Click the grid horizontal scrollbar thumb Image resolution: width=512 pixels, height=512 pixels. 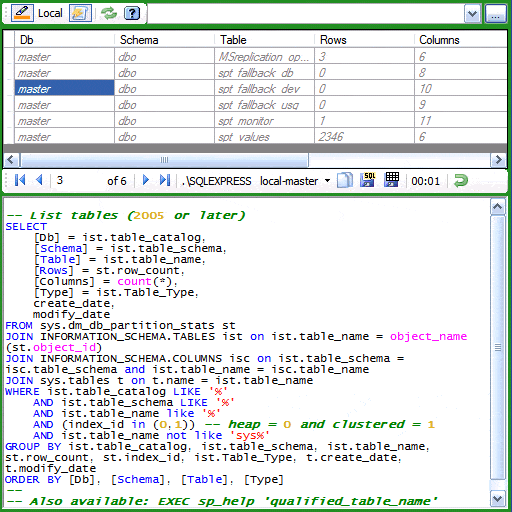(x=164, y=160)
